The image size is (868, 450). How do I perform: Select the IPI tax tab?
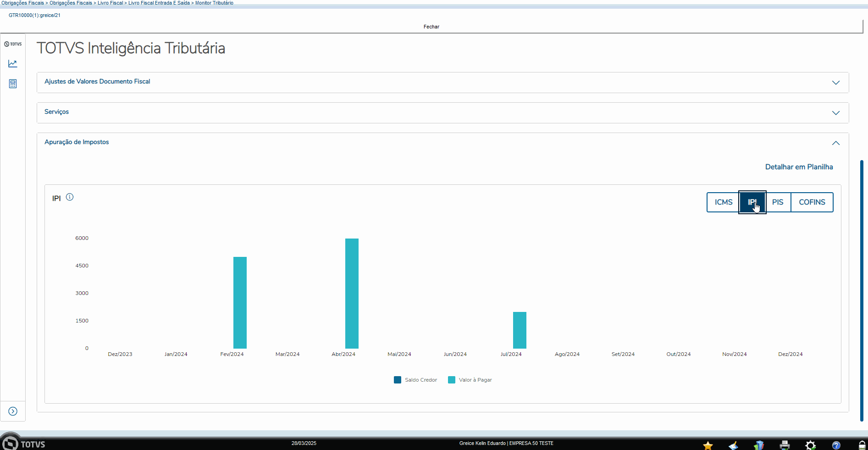[752, 202]
